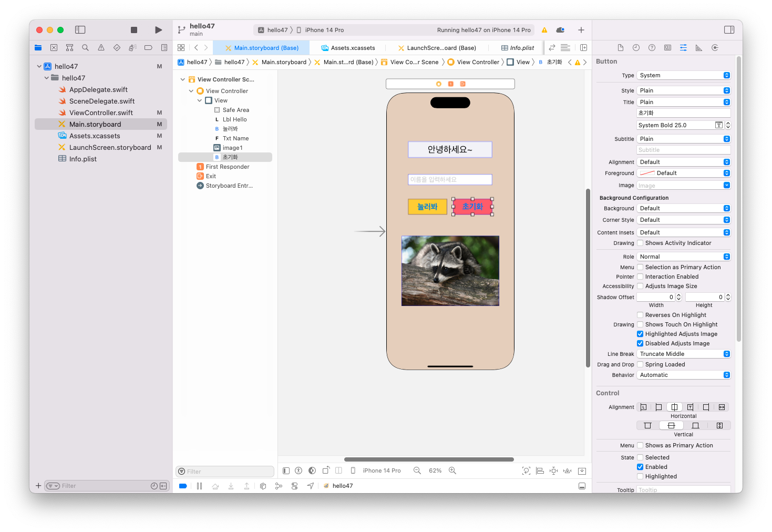
Task: Show the Quick Help inspector
Action: 652,47
